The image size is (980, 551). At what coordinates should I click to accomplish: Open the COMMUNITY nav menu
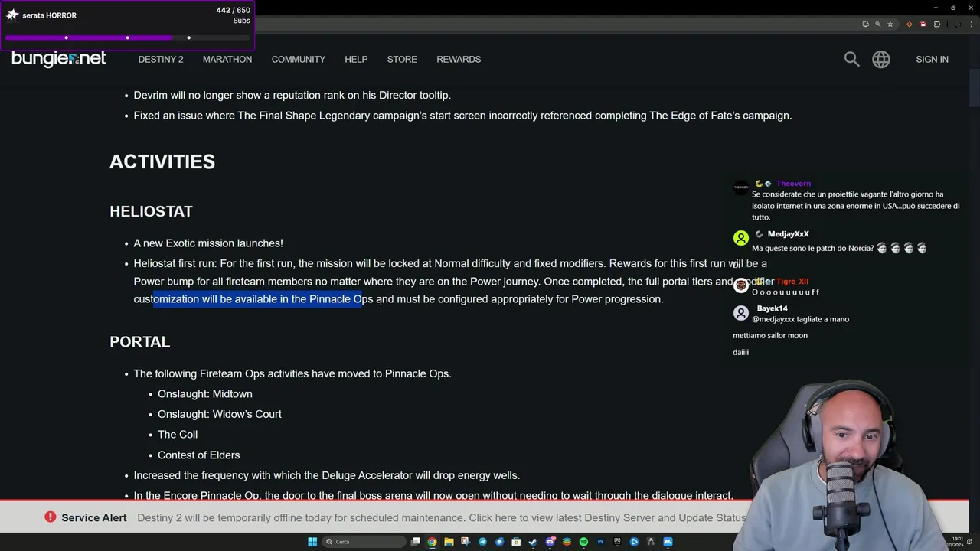coord(298,59)
